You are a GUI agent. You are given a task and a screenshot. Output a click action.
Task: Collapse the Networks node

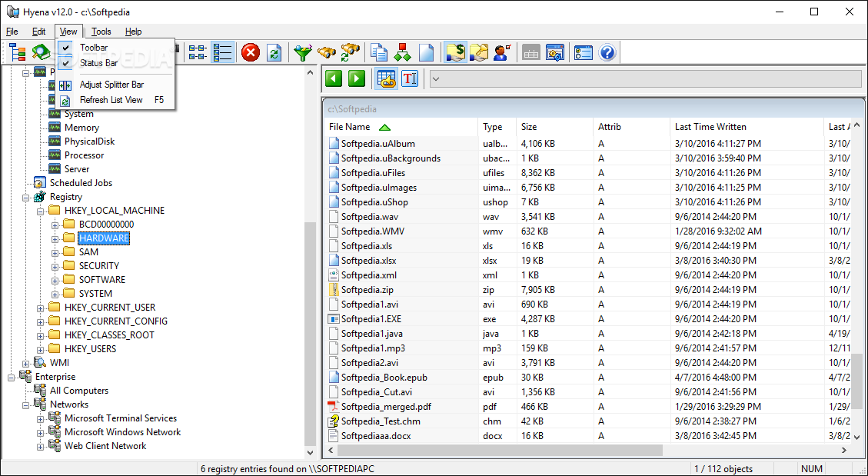click(26, 405)
